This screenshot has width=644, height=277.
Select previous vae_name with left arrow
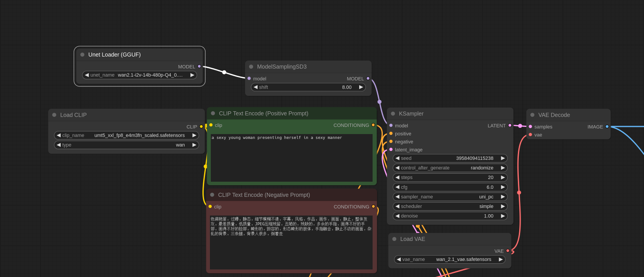point(399,259)
